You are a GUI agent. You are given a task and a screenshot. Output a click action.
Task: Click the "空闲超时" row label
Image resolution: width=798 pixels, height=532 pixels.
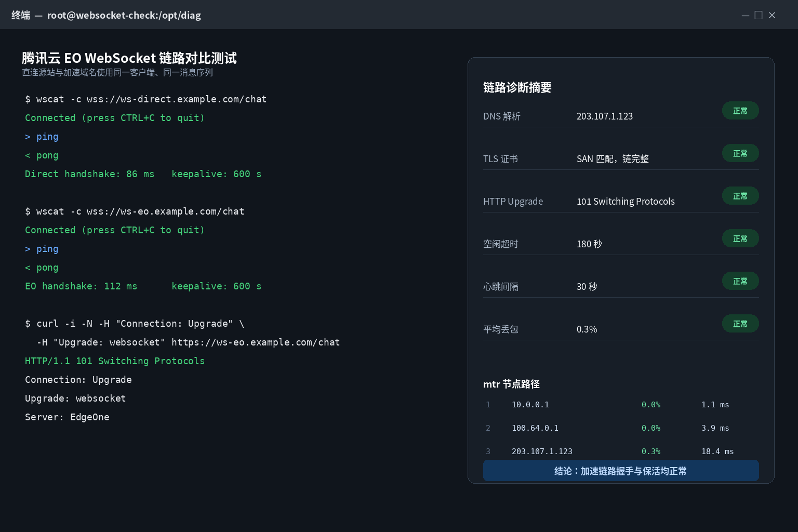pyautogui.click(x=501, y=244)
